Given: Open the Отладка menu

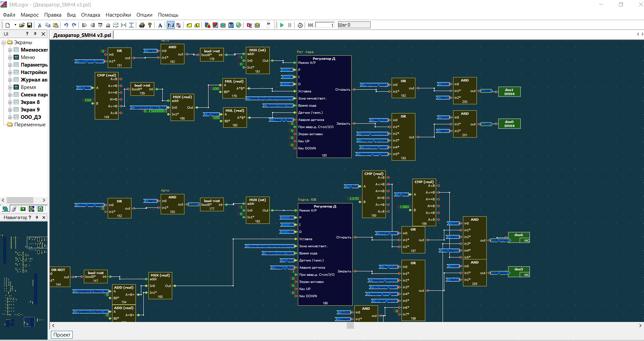Looking at the screenshot, I should pos(90,15).
